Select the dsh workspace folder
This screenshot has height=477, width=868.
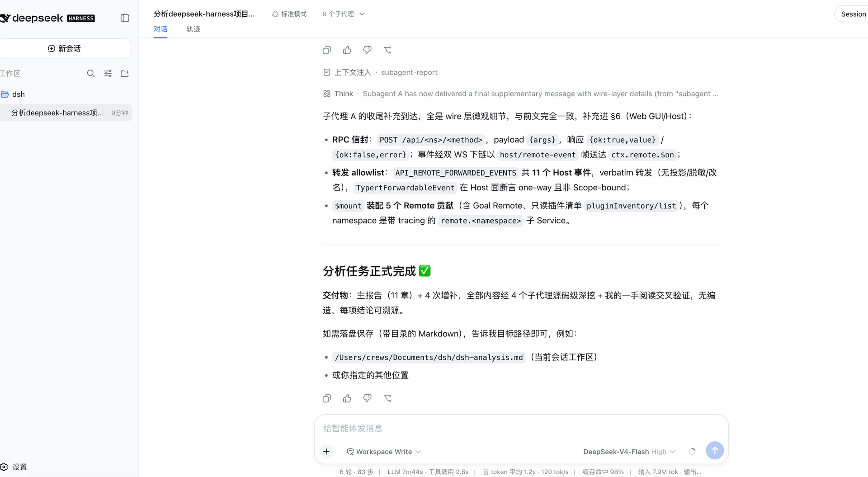66,94
